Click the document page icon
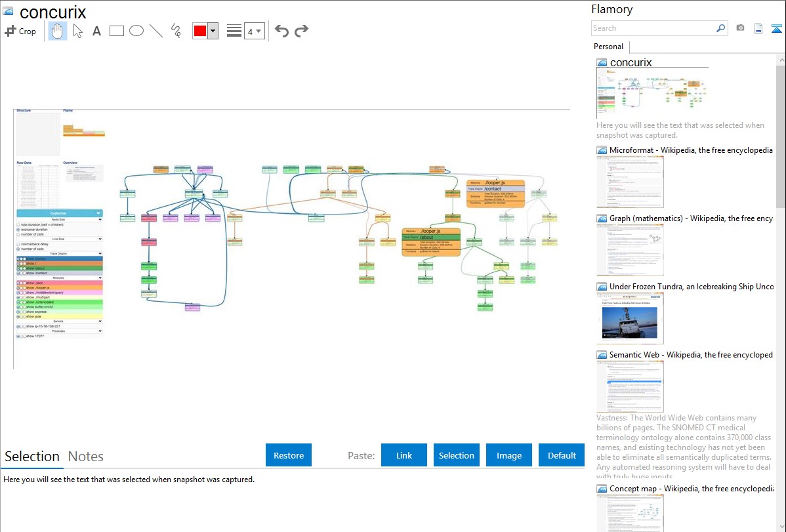The height and width of the screenshot is (532, 786). point(758,28)
